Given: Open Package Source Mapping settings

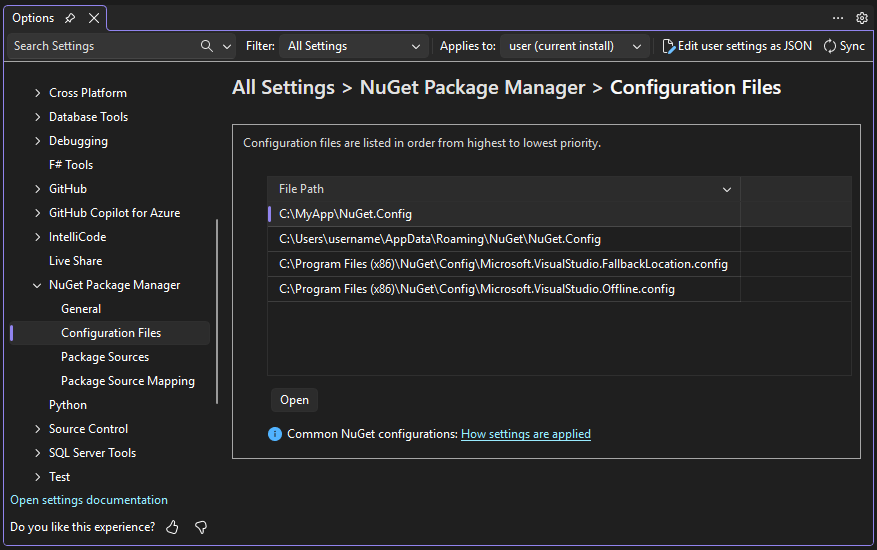Looking at the screenshot, I should [x=128, y=381].
